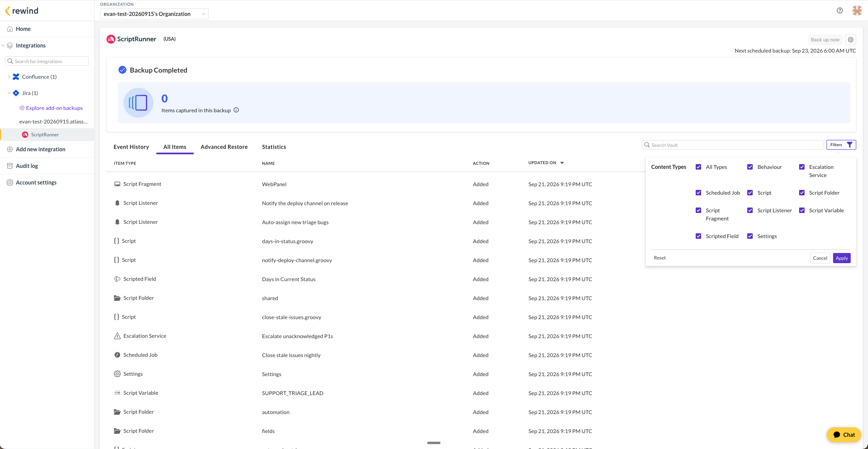Click the Script Fragment icon for WebPanel

[117, 184]
